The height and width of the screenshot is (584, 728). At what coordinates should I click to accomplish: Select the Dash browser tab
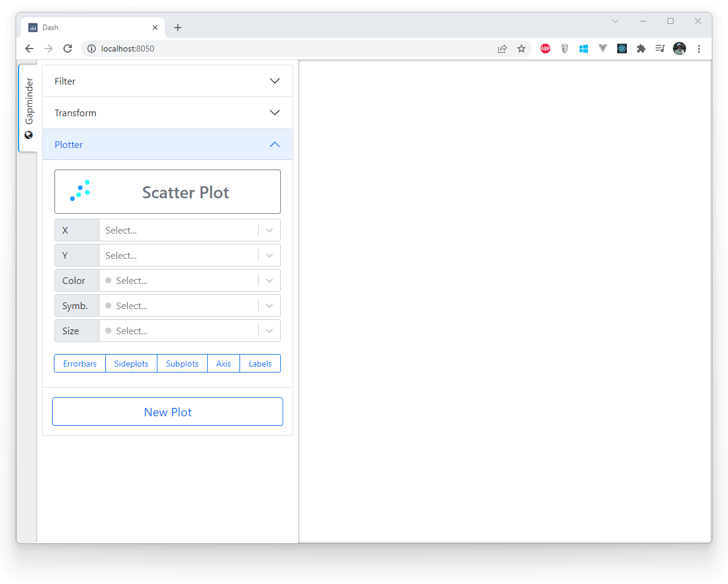point(93,28)
